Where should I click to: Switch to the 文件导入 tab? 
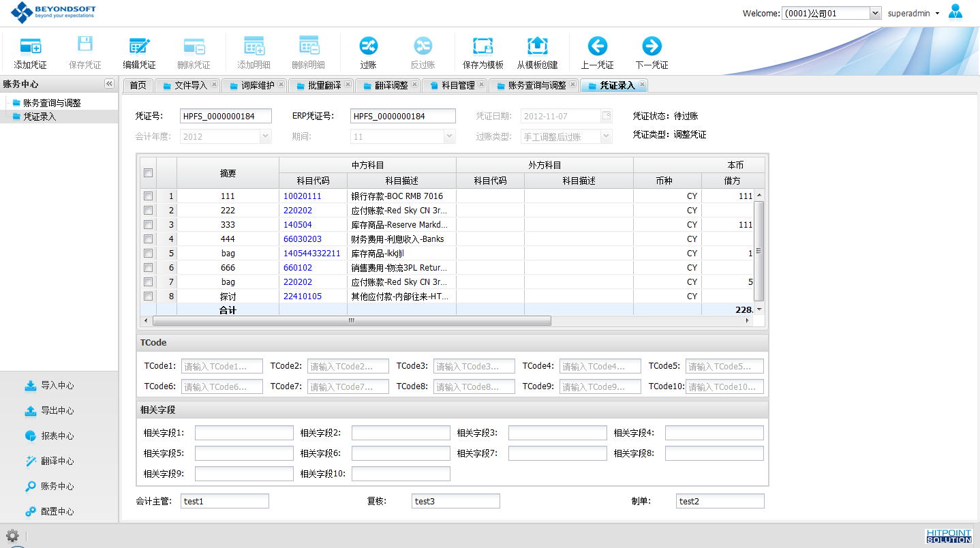(190, 85)
